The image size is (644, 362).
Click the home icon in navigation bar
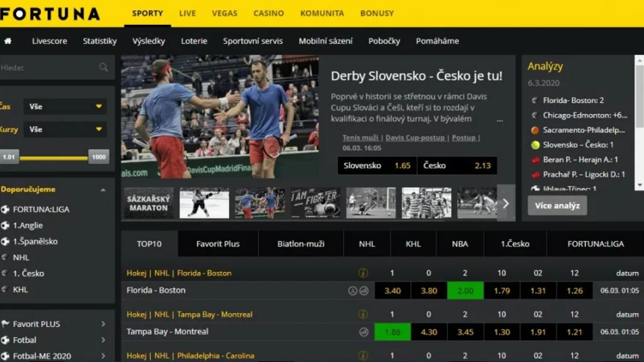click(8, 41)
